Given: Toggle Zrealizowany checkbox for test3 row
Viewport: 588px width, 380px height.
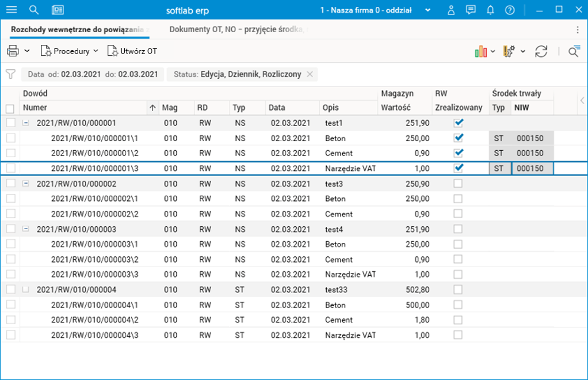Looking at the screenshot, I should point(458,184).
